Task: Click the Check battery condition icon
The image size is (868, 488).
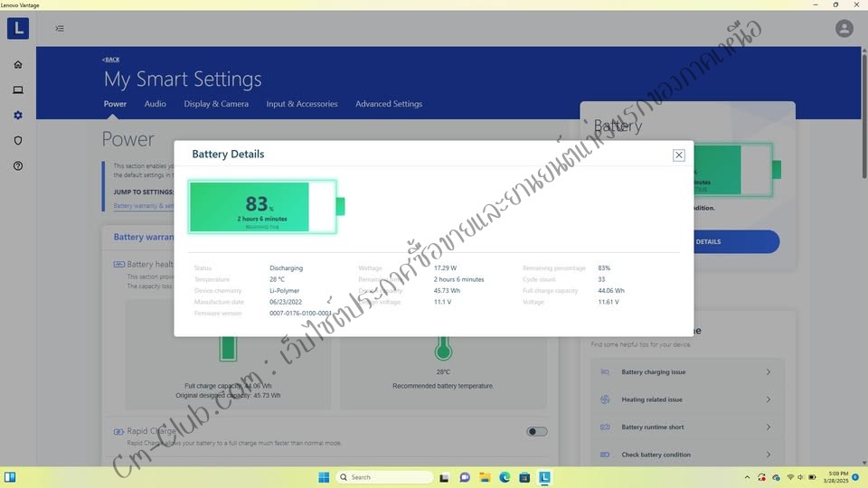Action: coord(605,455)
